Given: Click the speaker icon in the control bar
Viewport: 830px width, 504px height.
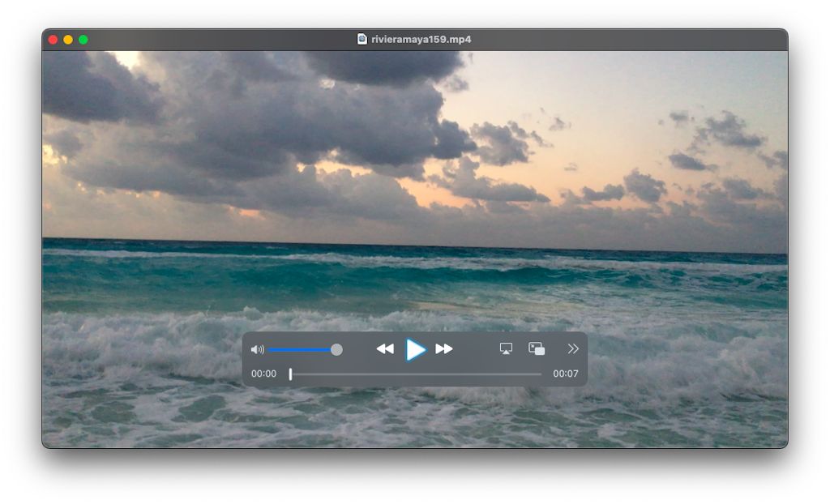Looking at the screenshot, I should (258, 349).
